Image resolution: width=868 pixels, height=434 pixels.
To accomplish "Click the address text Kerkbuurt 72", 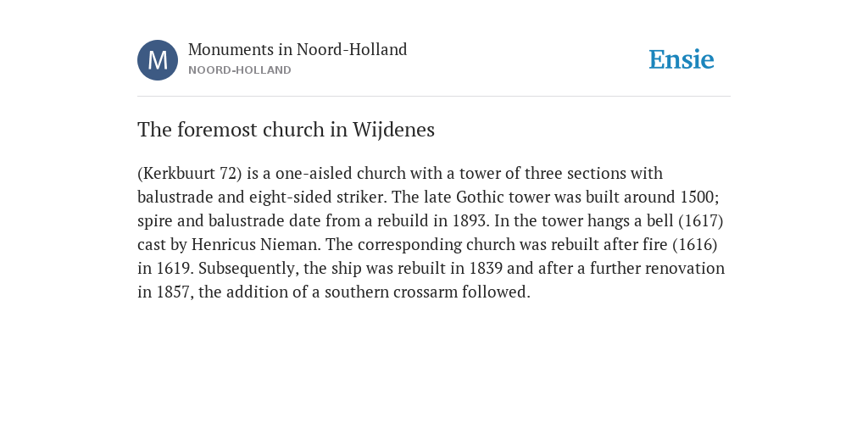I will tap(189, 173).
